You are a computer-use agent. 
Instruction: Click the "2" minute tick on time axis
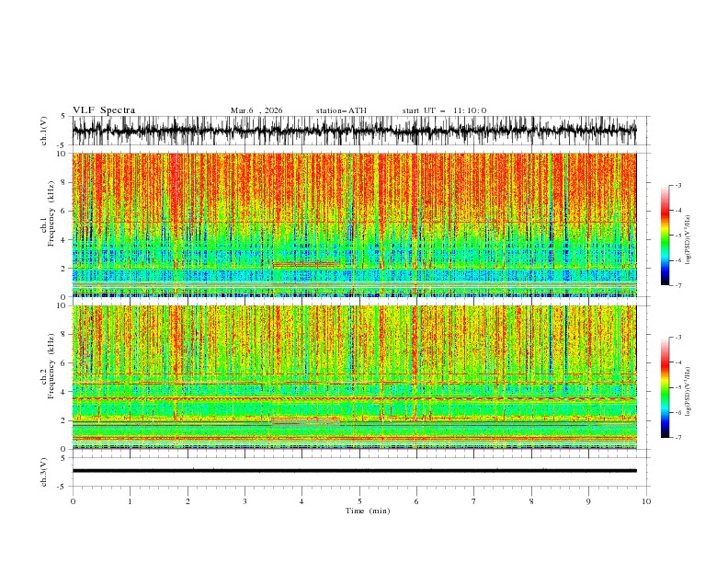point(188,501)
